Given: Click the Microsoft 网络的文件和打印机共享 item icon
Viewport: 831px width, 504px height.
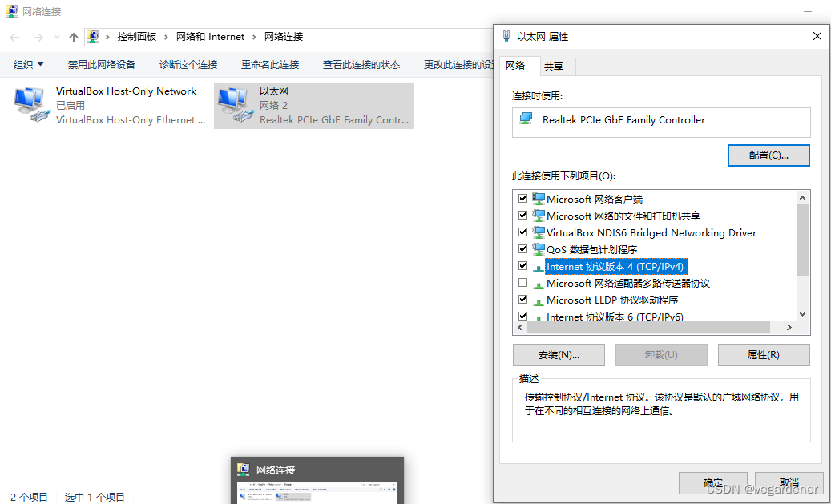Looking at the screenshot, I should coord(539,216).
